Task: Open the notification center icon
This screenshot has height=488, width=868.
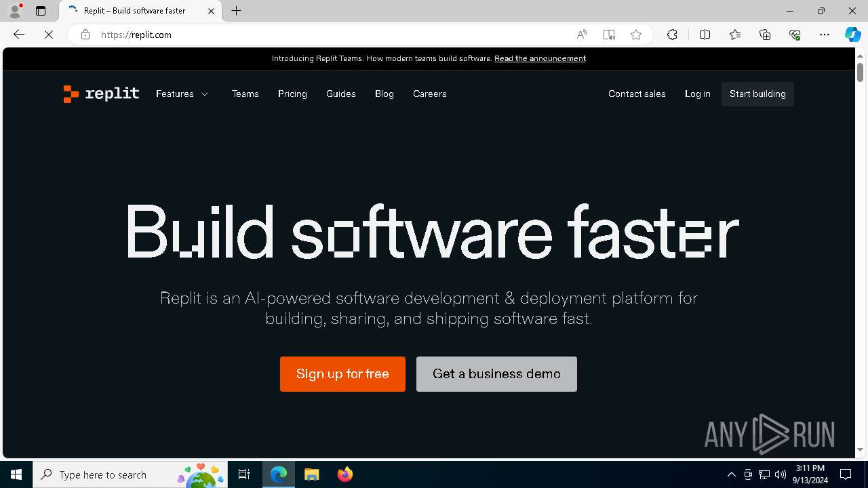Action: click(x=846, y=474)
